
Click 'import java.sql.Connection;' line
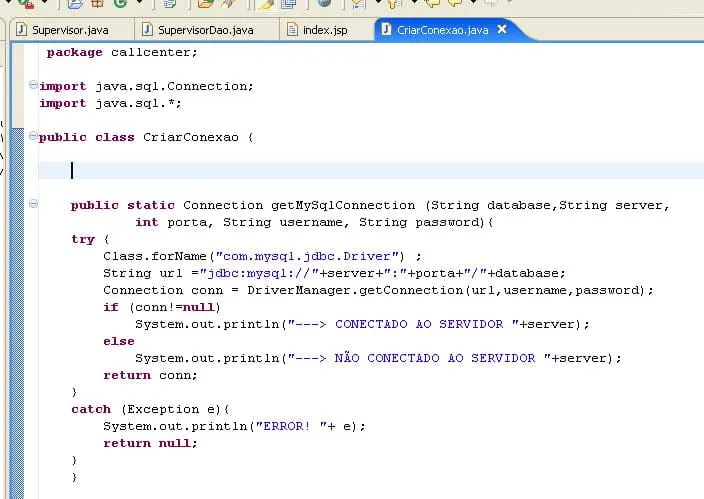click(146, 86)
